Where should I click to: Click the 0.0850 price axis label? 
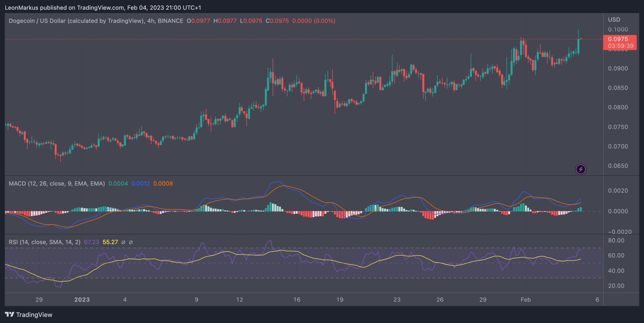click(x=618, y=88)
